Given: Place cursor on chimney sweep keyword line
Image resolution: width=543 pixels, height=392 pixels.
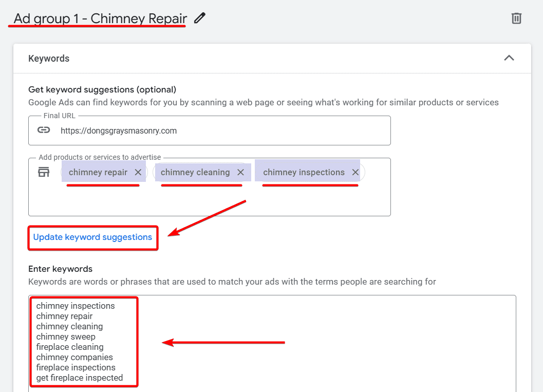Looking at the screenshot, I should click(66, 337).
